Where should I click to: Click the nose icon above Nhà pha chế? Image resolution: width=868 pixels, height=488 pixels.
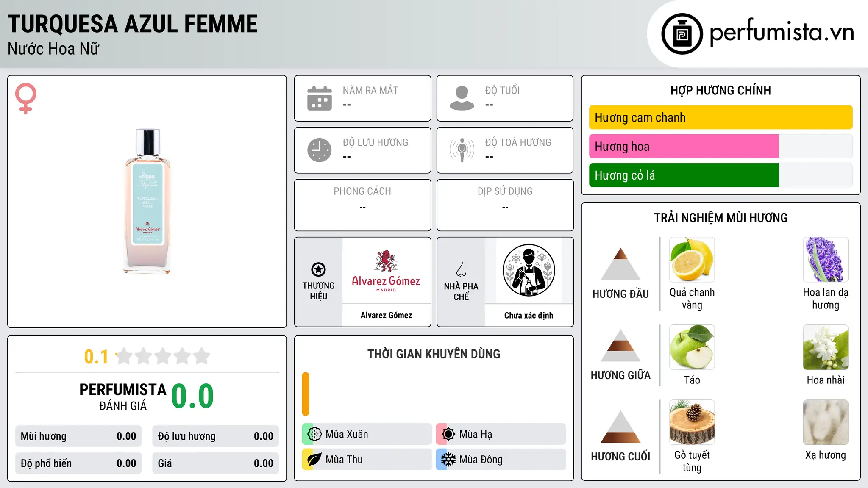point(461,269)
